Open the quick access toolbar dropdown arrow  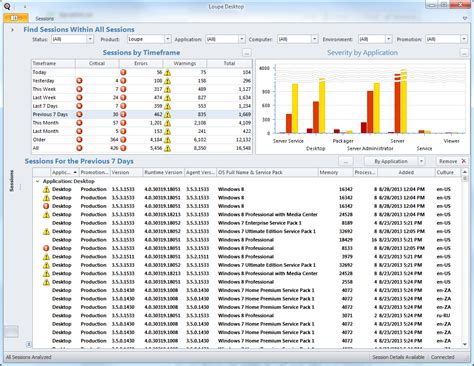click(x=25, y=6)
